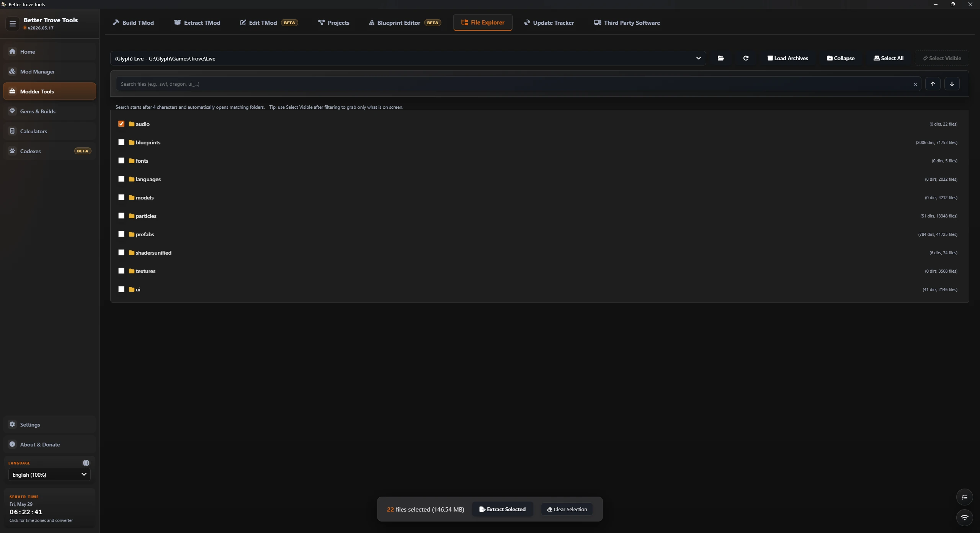
Task: Click the Better Trove Tools title bar icon
Action: [4, 4]
